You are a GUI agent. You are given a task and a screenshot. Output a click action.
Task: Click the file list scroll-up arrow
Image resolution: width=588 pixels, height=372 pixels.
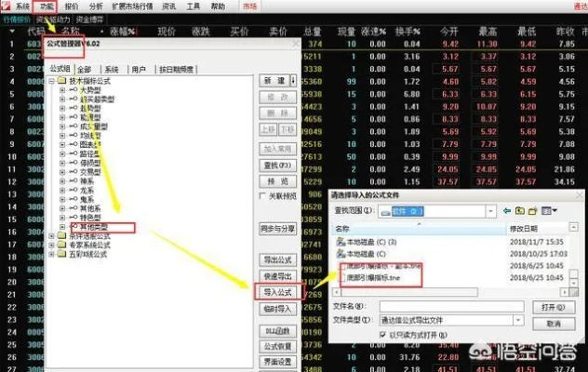pos(573,227)
